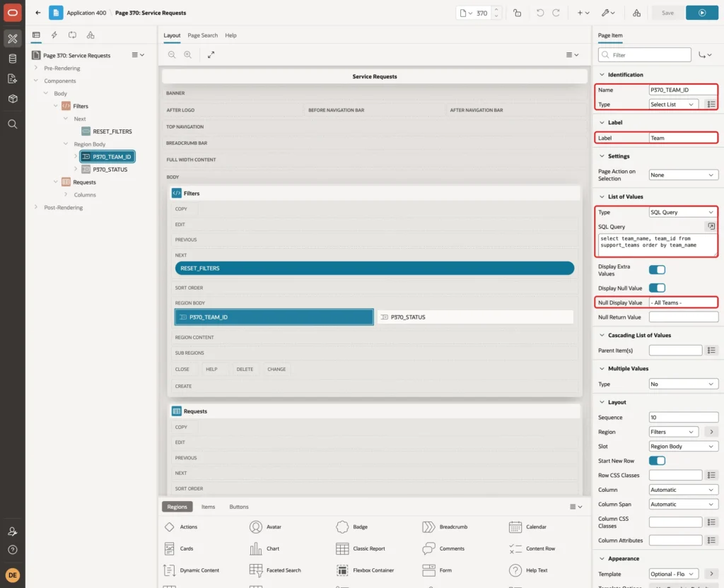724x588 pixels.
Task: Click the Sequence field
Action: pos(684,417)
